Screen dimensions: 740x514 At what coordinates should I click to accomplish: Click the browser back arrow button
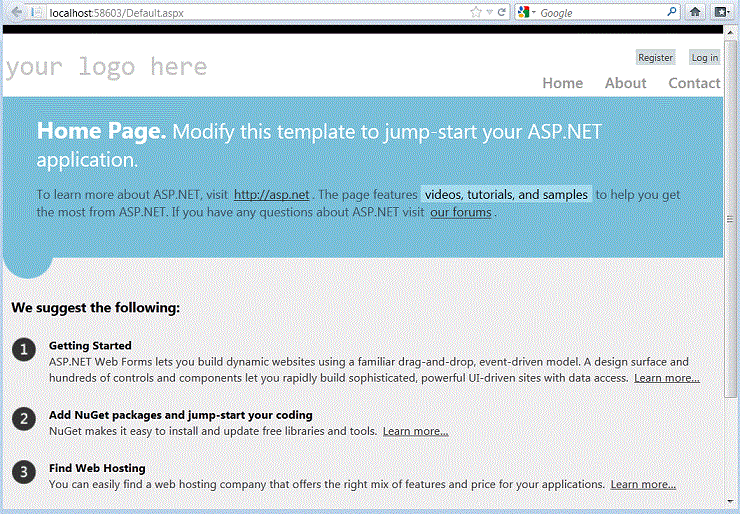pos(16,12)
